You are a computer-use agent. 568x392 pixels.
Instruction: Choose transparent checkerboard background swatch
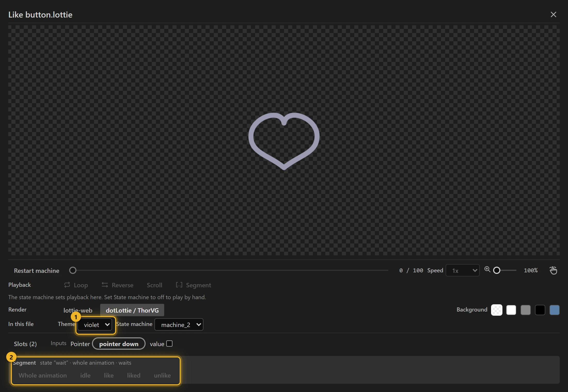click(497, 310)
